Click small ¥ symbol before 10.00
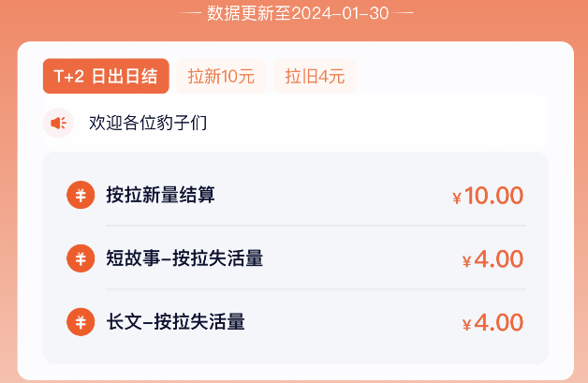This screenshot has height=383, width=588. (x=457, y=199)
